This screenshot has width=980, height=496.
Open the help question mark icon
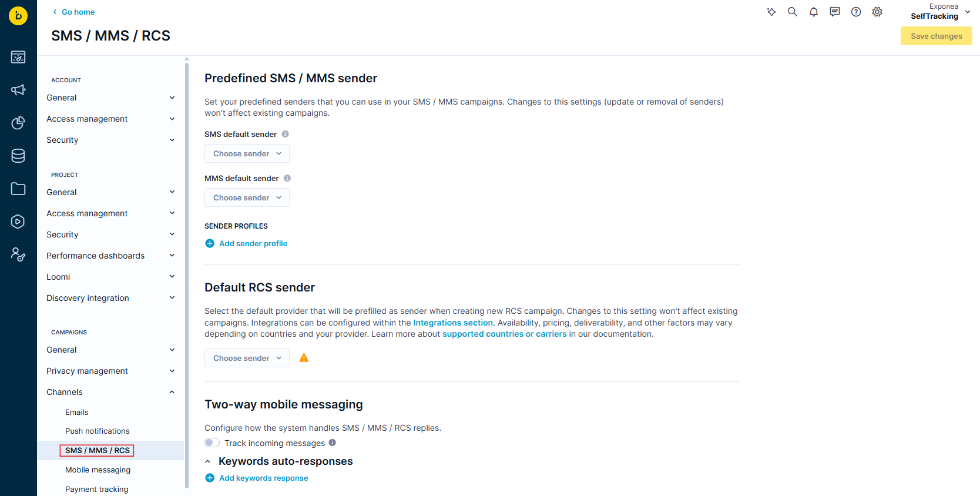pos(856,12)
